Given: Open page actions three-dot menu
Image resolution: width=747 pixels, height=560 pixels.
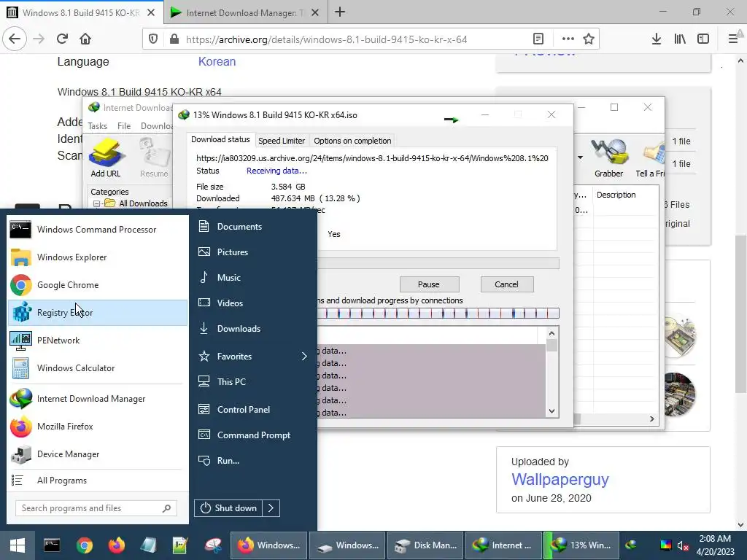Looking at the screenshot, I should (x=568, y=39).
